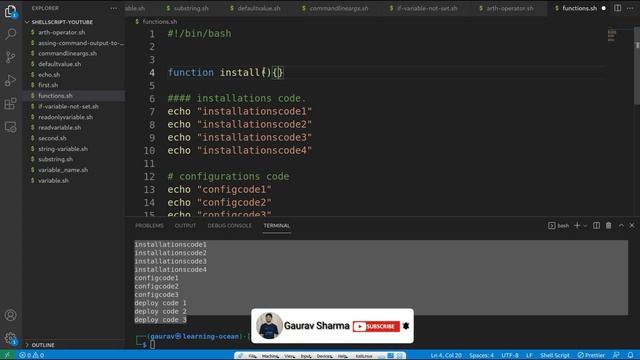The height and width of the screenshot is (360, 640).
Task: Open second.sh in the explorer
Action: coord(52,138)
